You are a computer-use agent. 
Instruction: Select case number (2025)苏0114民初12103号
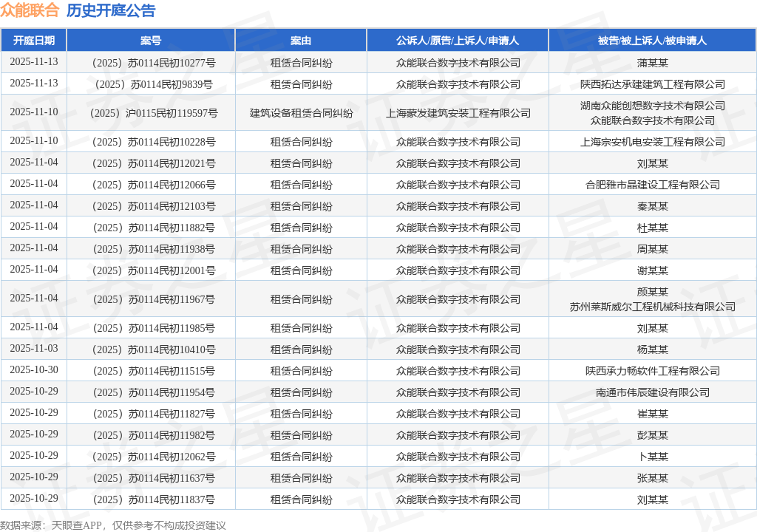tap(154, 206)
